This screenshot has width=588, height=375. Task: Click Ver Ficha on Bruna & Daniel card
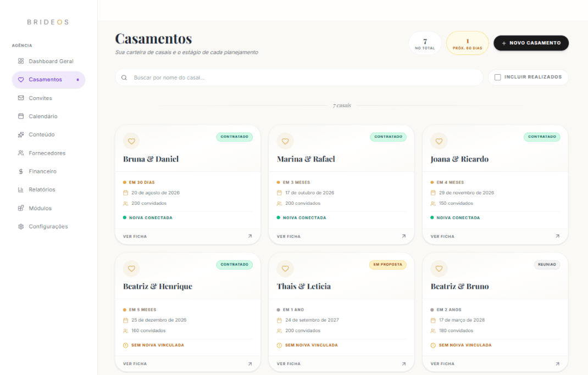click(187, 237)
